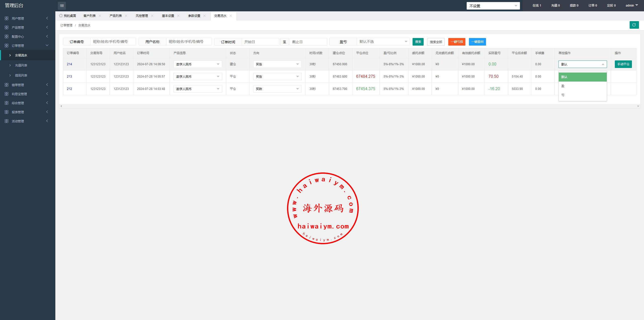
Task: Expand the admin user menu
Action: (632, 5)
